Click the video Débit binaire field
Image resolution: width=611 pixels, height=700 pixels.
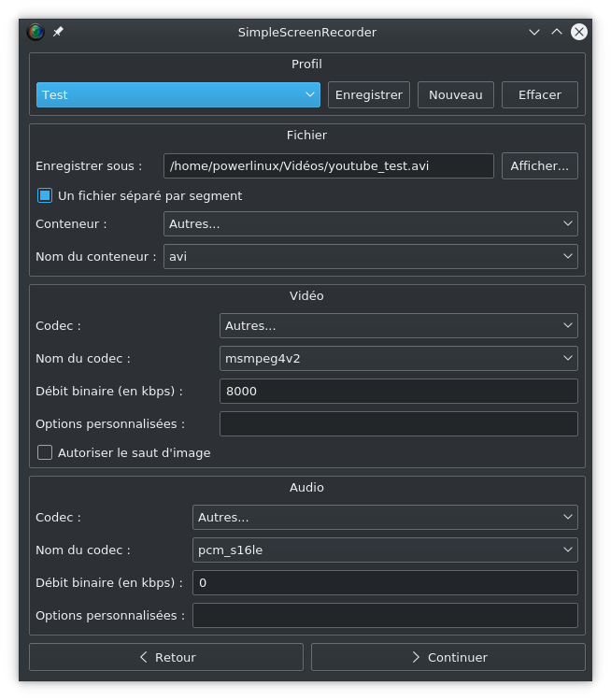[x=399, y=391]
